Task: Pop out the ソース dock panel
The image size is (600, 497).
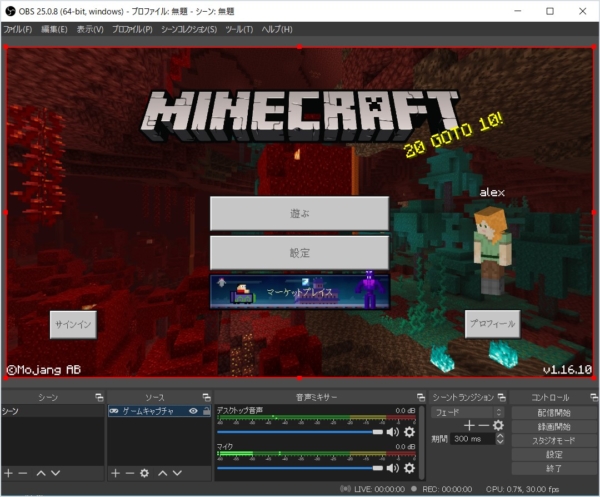Action: coord(206,398)
